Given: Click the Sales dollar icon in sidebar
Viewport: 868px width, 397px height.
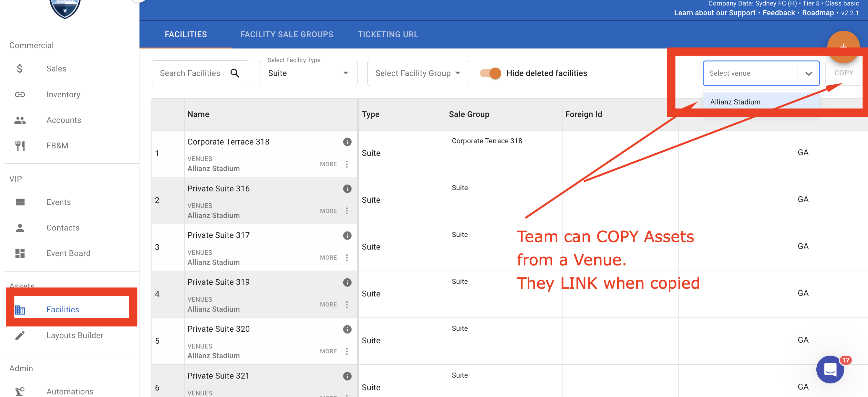Looking at the screenshot, I should click(20, 69).
